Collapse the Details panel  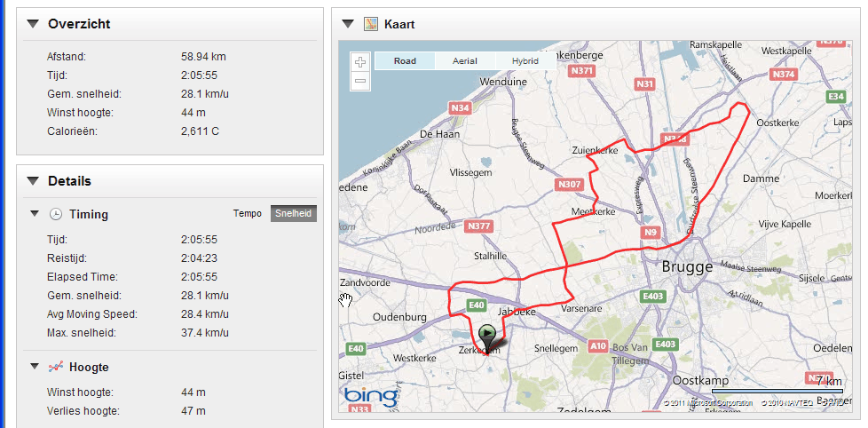33,181
